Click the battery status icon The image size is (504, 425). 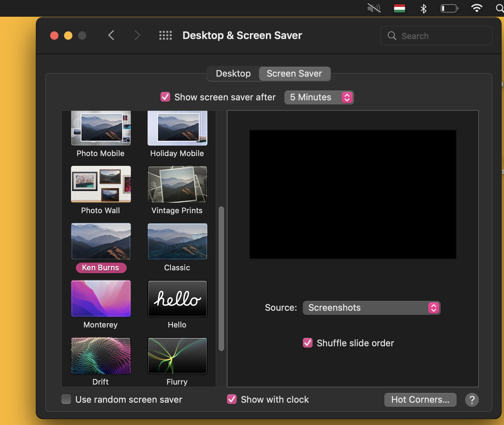tap(449, 8)
